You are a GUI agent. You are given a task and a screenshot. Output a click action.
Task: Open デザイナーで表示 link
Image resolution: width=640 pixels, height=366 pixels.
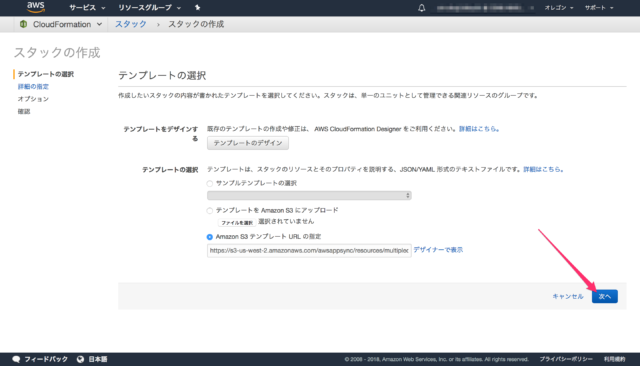pyautogui.click(x=438, y=250)
